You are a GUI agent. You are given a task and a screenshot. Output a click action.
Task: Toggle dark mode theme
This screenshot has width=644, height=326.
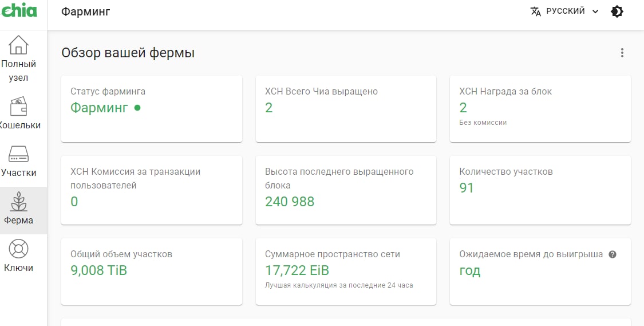[617, 11]
